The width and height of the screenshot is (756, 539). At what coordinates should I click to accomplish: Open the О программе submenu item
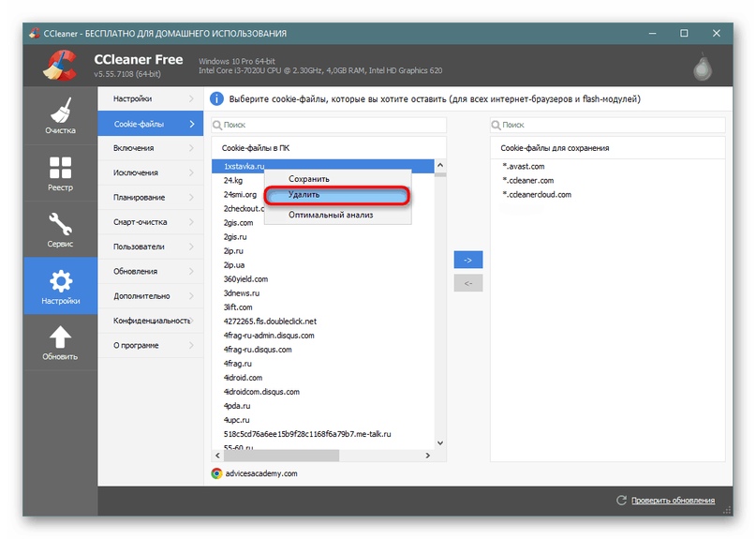(151, 345)
